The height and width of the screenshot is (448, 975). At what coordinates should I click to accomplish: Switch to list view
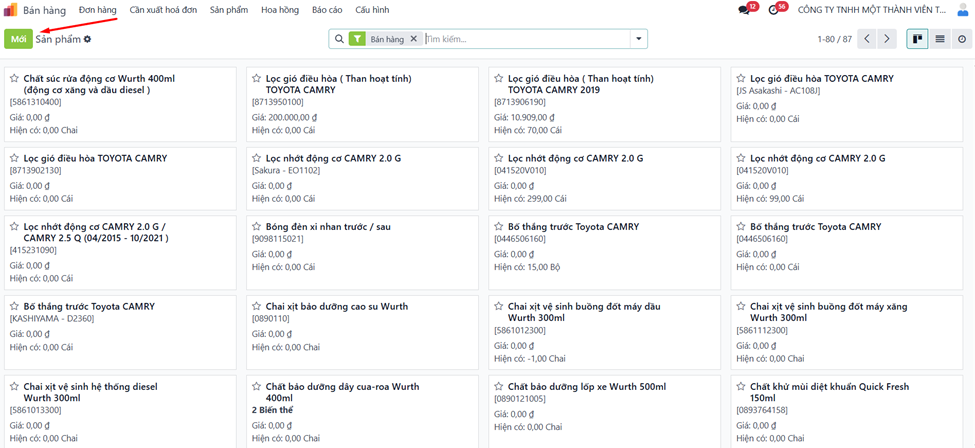pyautogui.click(x=939, y=39)
